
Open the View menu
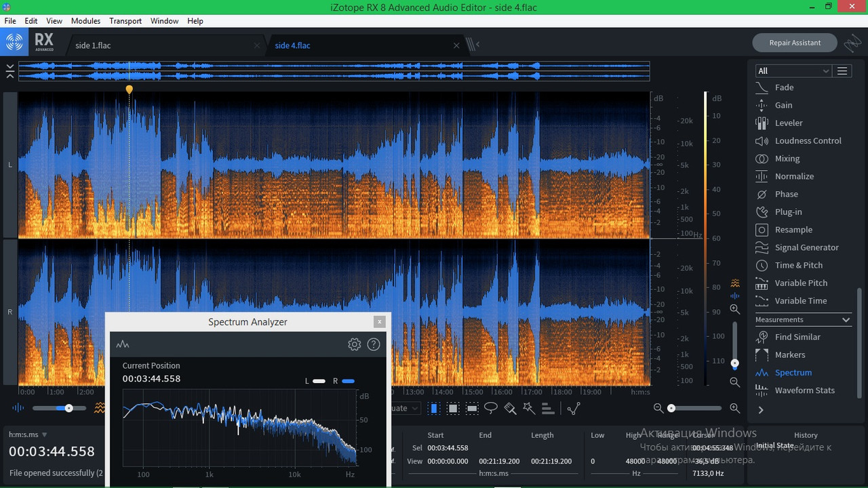click(54, 21)
